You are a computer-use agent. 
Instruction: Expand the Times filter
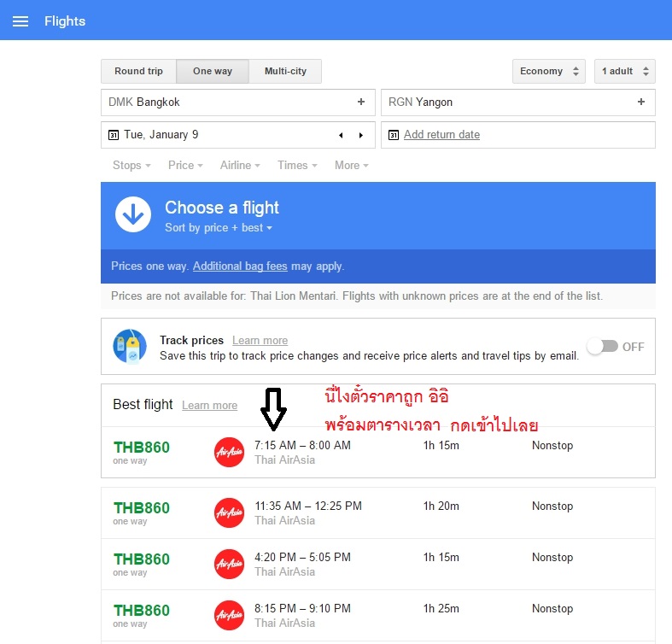coord(297,166)
